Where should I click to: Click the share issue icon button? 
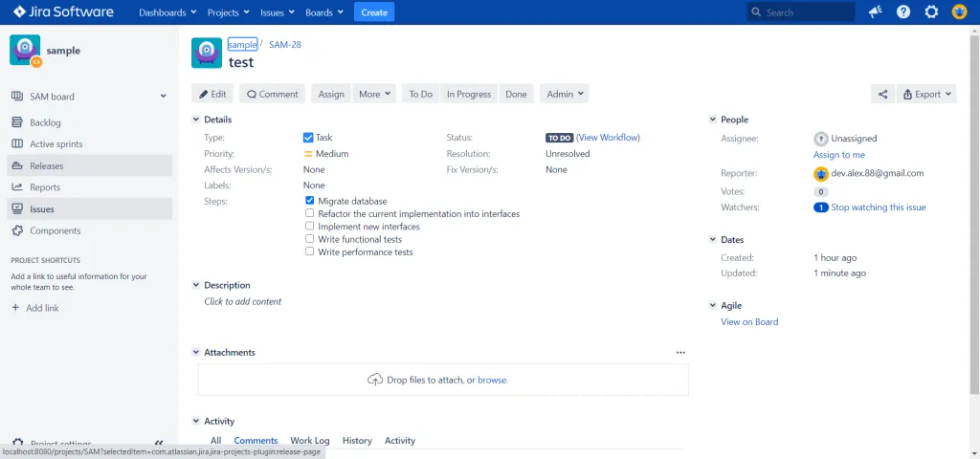click(x=882, y=95)
